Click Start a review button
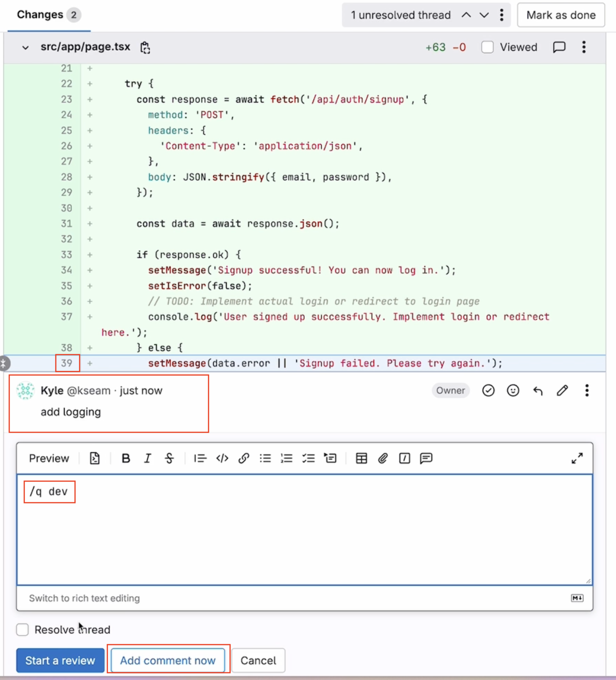616x680 pixels. coord(60,660)
